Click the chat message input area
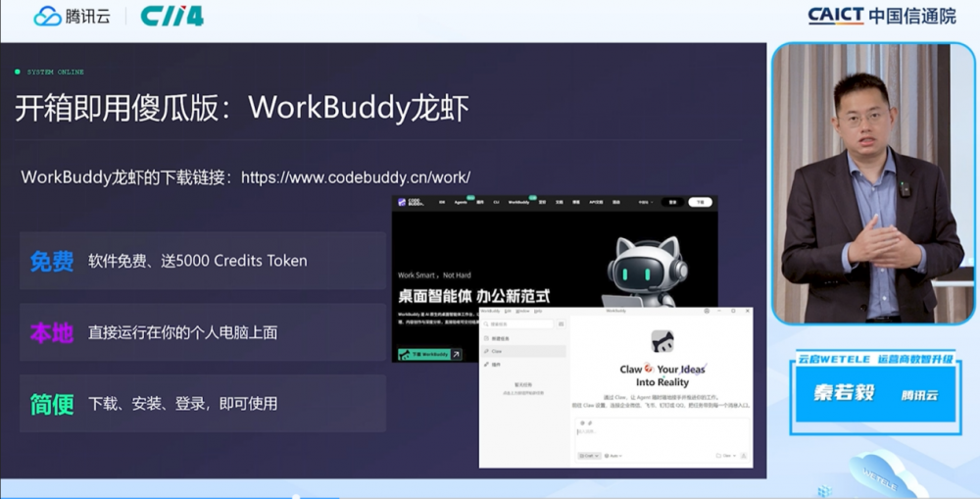980x499 pixels. tap(662, 435)
